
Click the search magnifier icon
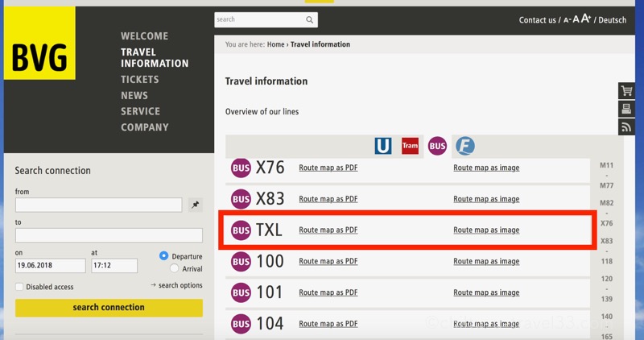tap(309, 19)
